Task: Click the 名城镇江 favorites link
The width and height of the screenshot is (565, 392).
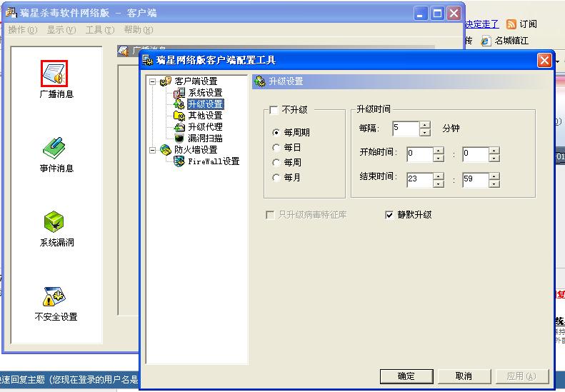Action: click(511, 41)
